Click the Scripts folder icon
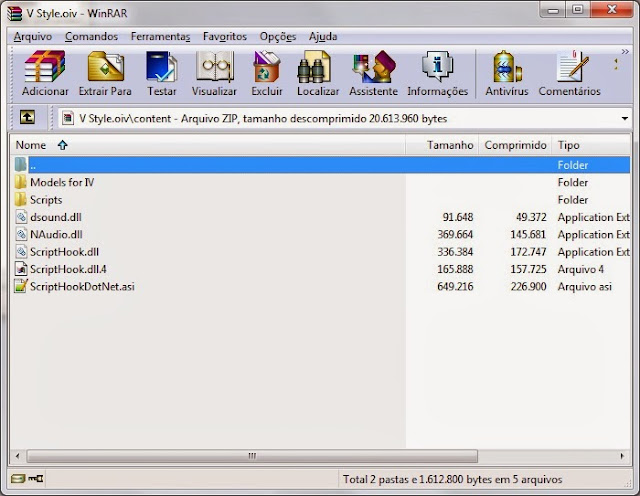 click(20, 200)
